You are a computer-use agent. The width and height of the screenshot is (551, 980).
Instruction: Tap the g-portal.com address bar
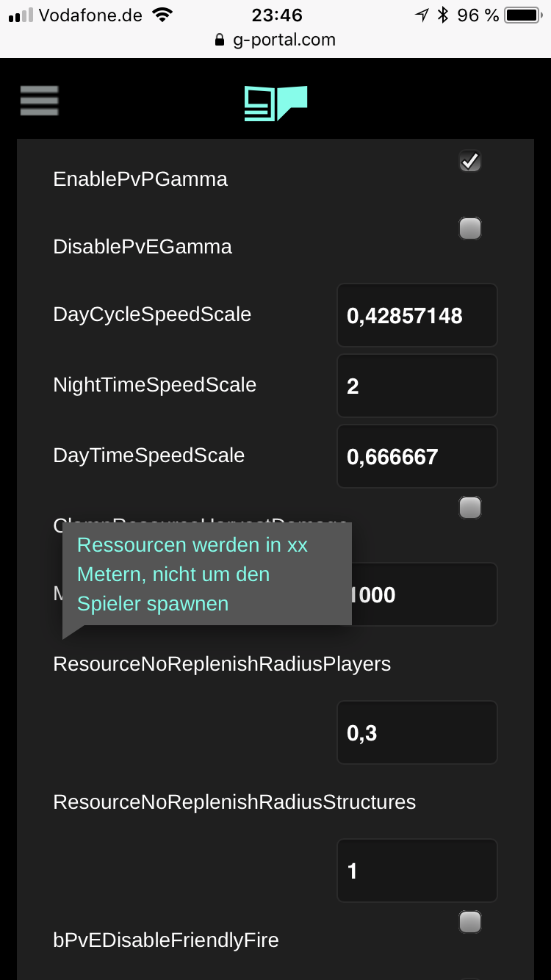(275, 40)
